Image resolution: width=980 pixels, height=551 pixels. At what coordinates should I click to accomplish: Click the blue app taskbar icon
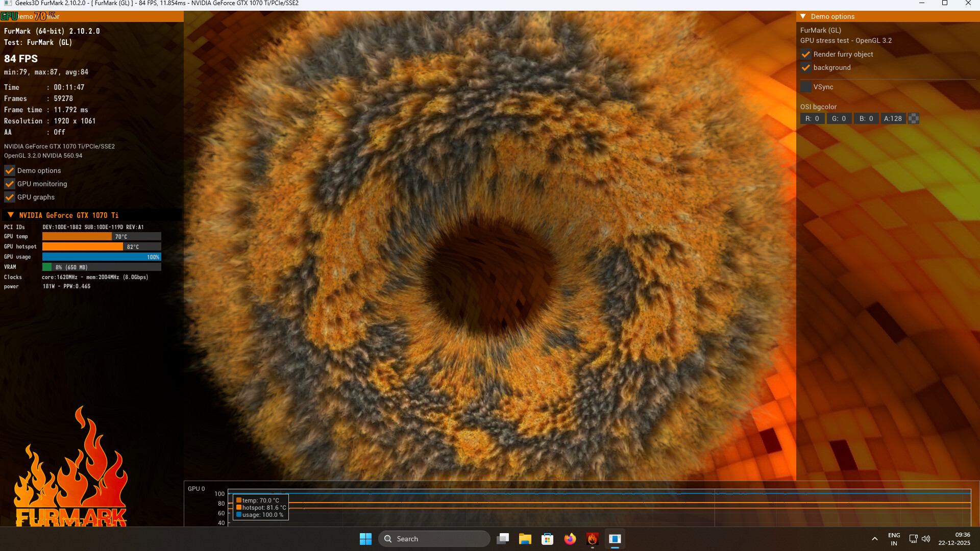coord(615,539)
